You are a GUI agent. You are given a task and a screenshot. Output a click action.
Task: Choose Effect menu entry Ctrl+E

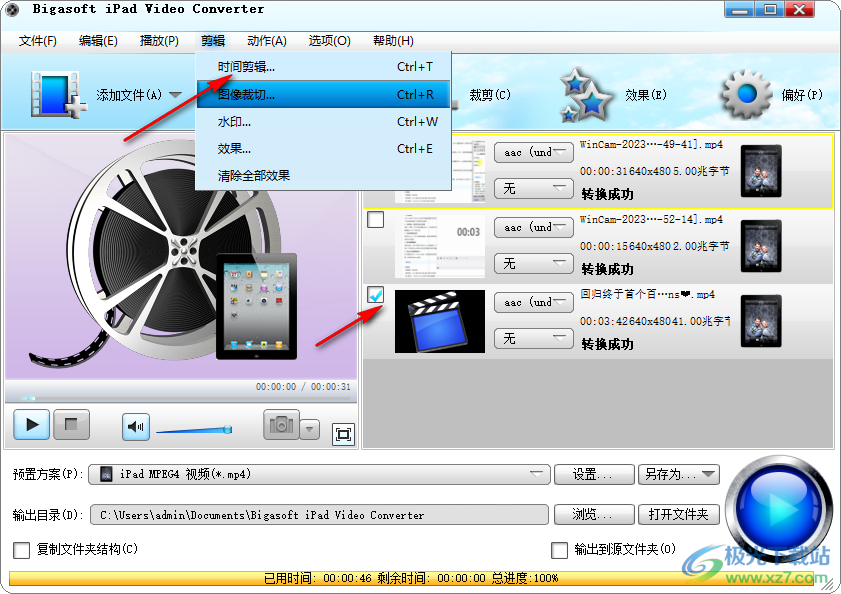323,149
